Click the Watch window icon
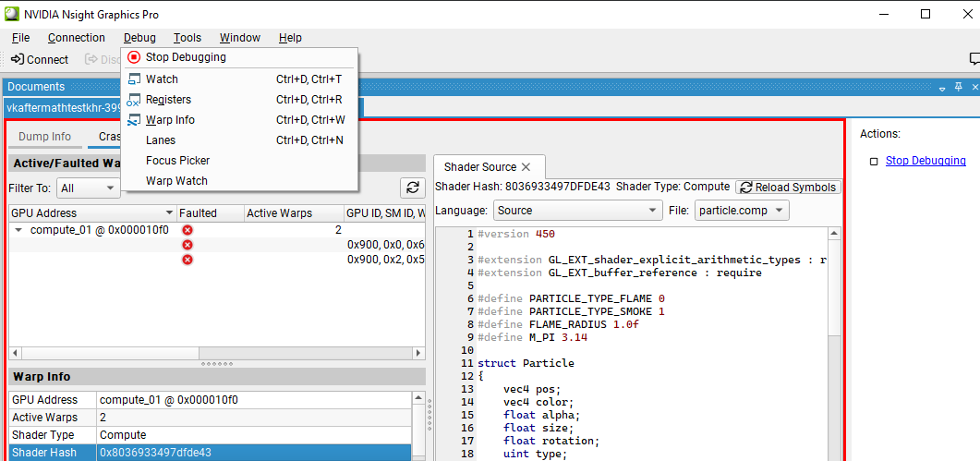The width and height of the screenshot is (980, 461). point(134,79)
